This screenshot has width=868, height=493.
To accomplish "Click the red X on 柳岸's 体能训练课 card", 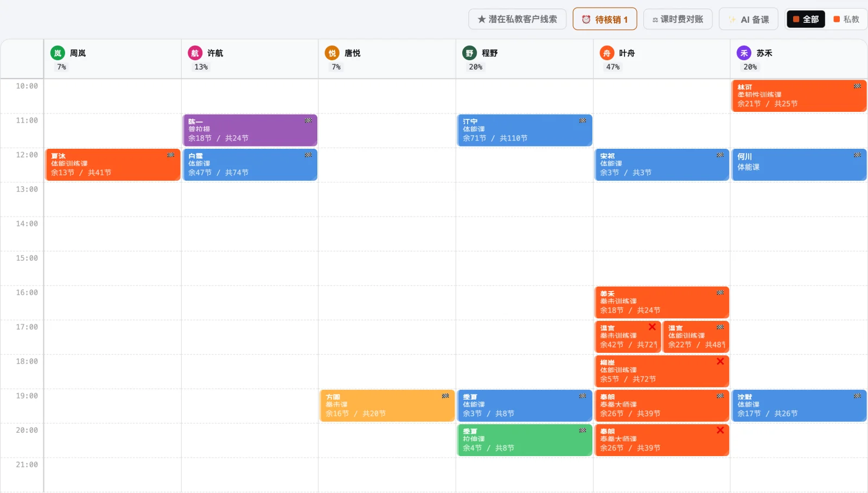I will (x=720, y=361).
